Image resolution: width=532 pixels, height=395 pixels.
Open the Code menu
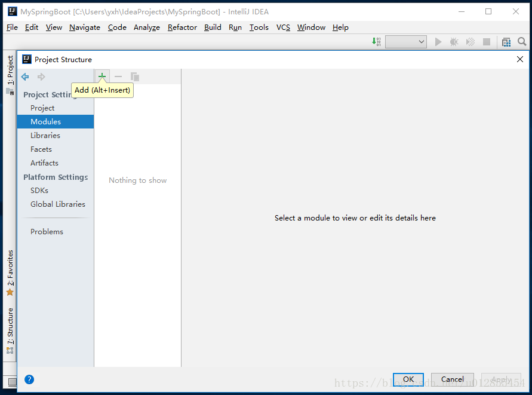pyautogui.click(x=117, y=27)
